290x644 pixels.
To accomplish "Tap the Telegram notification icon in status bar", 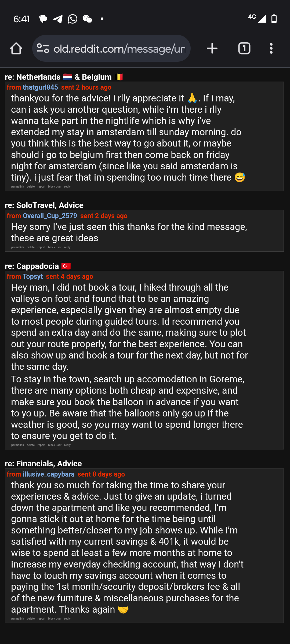I will pos(58,19).
